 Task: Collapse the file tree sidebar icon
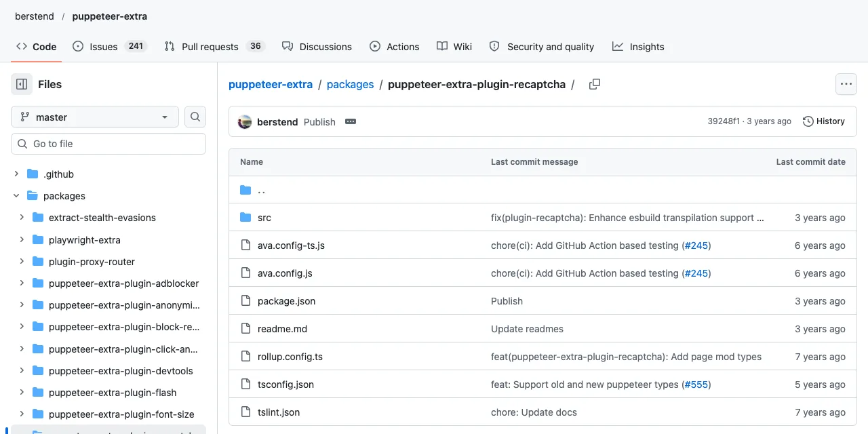22,84
